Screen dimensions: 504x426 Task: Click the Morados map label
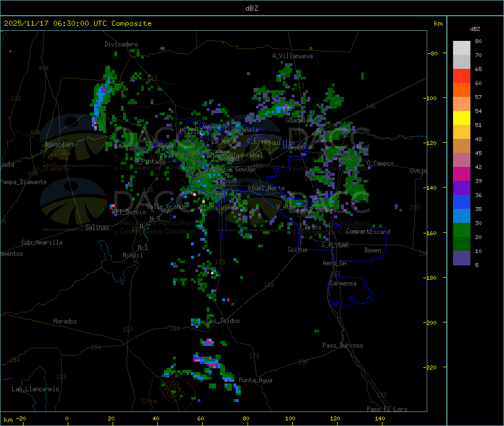pyautogui.click(x=65, y=321)
